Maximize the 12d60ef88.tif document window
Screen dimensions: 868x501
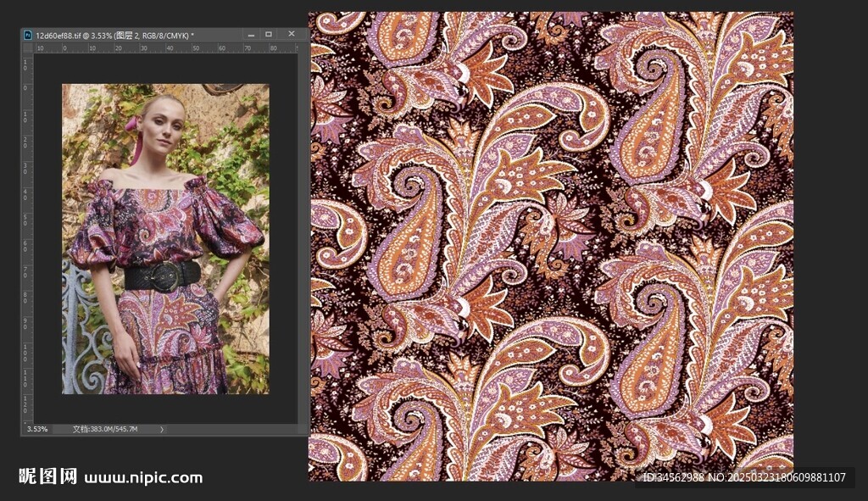269,35
